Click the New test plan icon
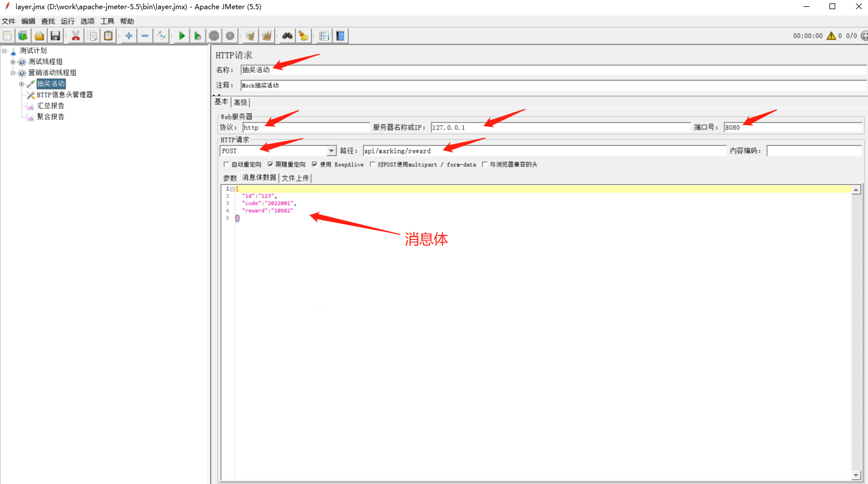Screen dimensions: 868x484 7,36
